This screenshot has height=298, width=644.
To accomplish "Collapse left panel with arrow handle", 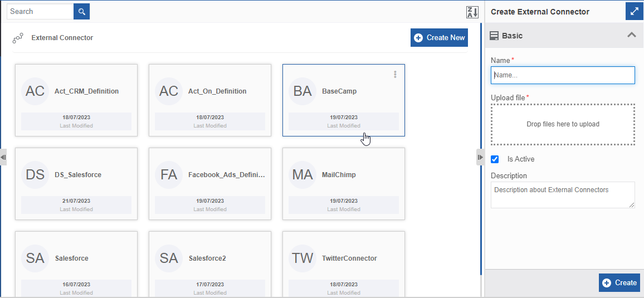I will pyautogui.click(x=3, y=157).
